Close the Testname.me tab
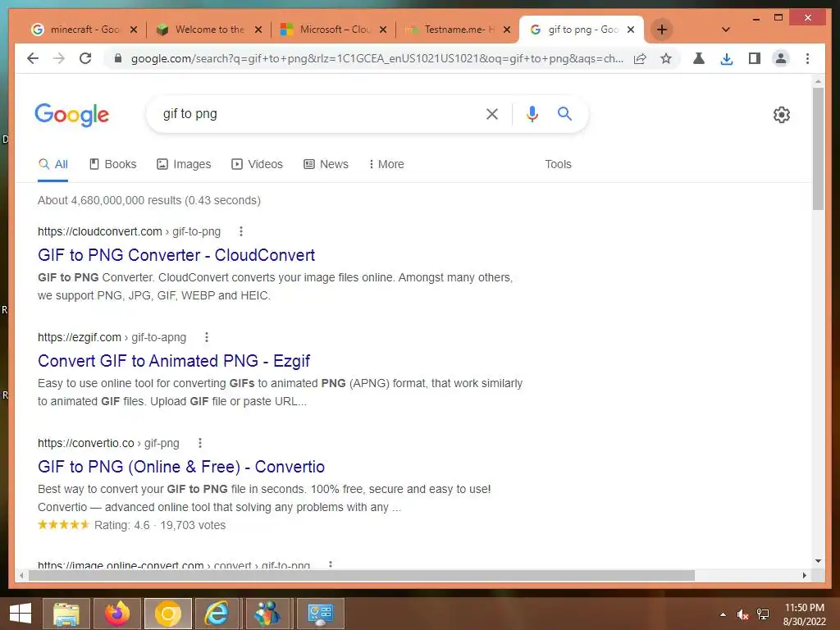Screen dimensions: 840x630 point(507,30)
